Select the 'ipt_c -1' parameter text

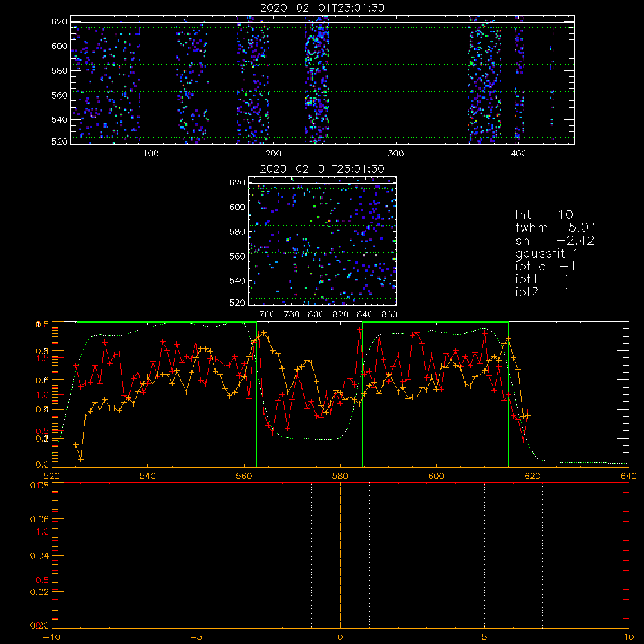click(545, 267)
